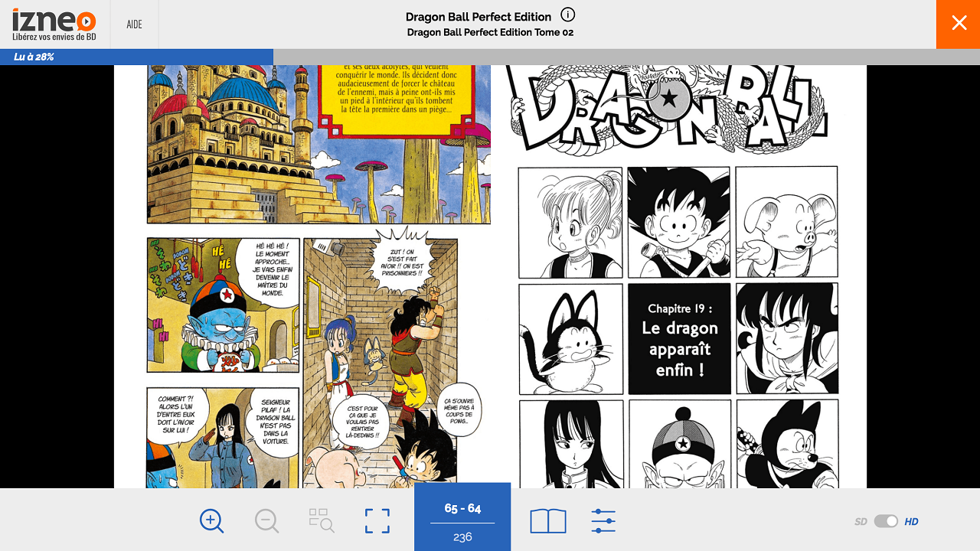Click the title 'Dragon Ball Perfect Edition Tome 02'
This screenshot has height=551, width=980.
(x=490, y=32)
